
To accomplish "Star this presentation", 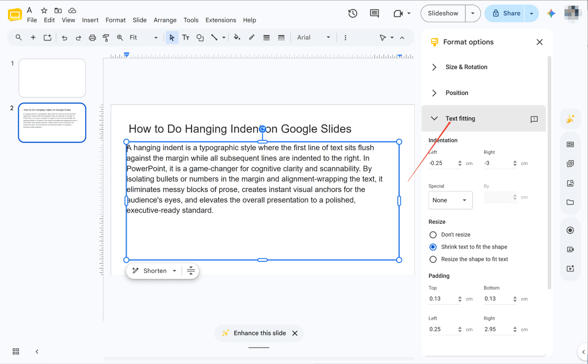I will pos(44,10).
